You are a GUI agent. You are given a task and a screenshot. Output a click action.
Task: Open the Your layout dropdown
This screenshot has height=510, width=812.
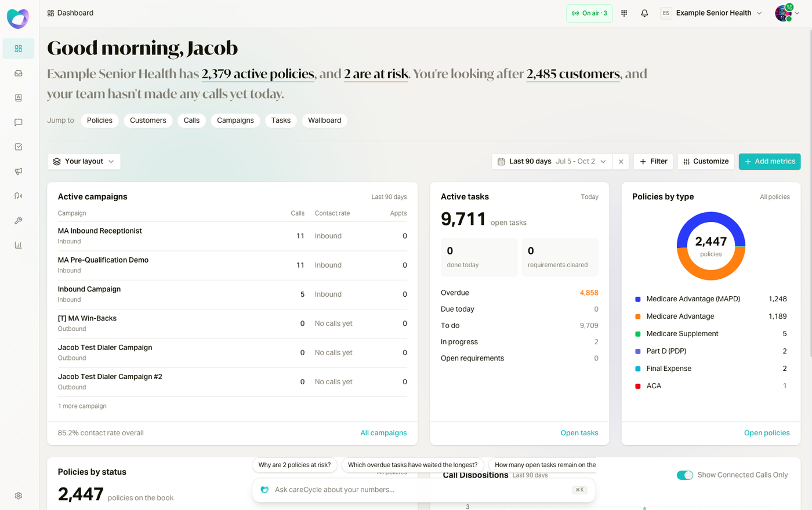click(x=84, y=162)
